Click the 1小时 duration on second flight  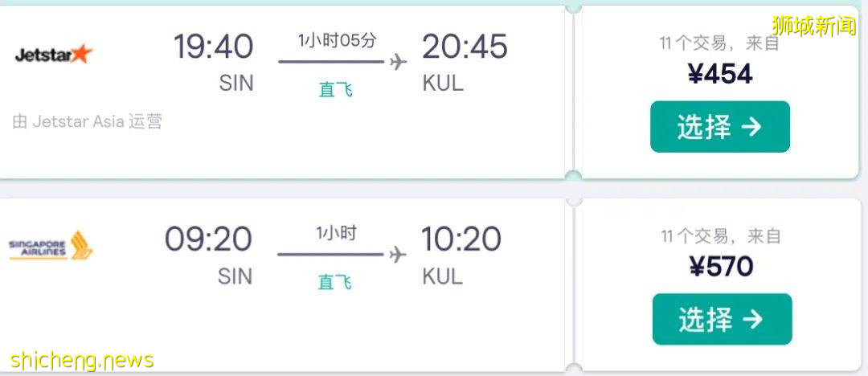pos(336,233)
